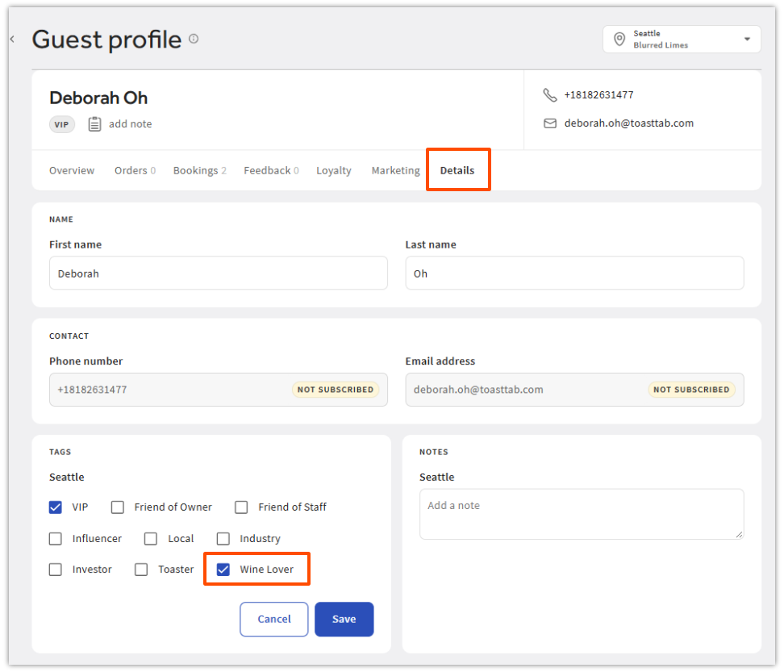Screen dimensions: 784x672
Task: Click the location pin icon
Action: [x=619, y=40]
